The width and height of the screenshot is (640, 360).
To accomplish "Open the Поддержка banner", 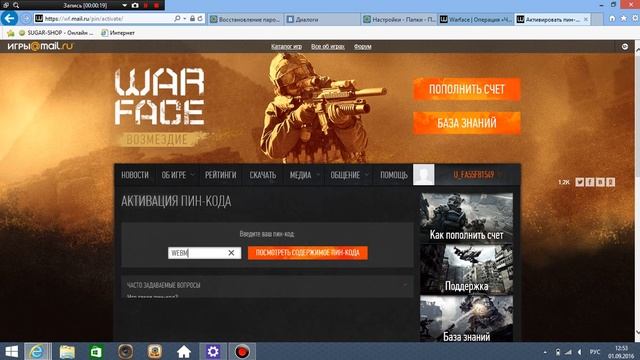I will pyautogui.click(x=467, y=269).
